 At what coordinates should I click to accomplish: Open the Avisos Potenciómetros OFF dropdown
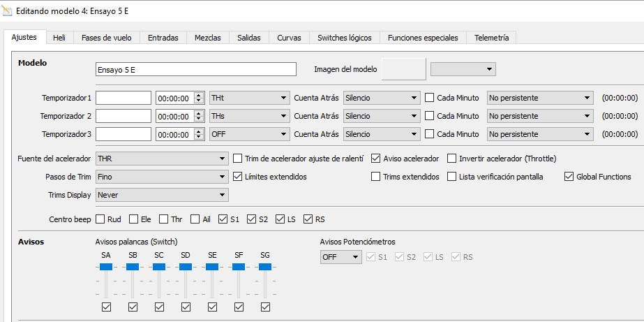pyautogui.click(x=340, y=257)
